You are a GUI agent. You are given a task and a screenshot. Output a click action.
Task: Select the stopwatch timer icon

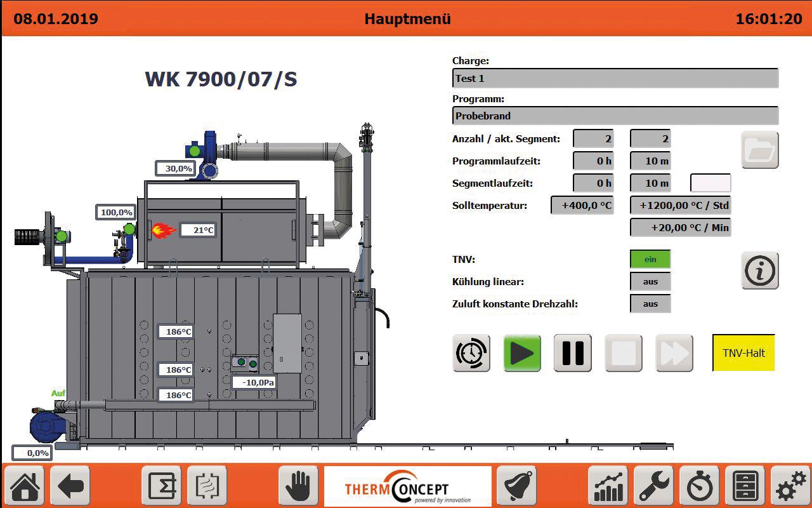pos(699,486)
